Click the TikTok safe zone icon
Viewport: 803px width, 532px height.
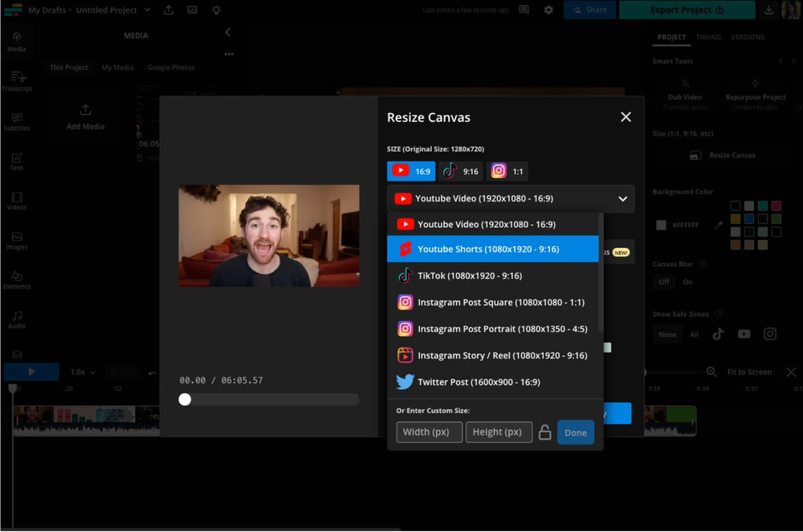click(719, 334)
